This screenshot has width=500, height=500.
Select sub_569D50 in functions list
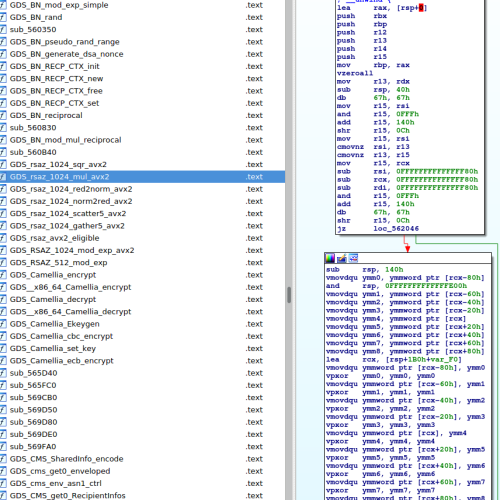click(142, 410)
